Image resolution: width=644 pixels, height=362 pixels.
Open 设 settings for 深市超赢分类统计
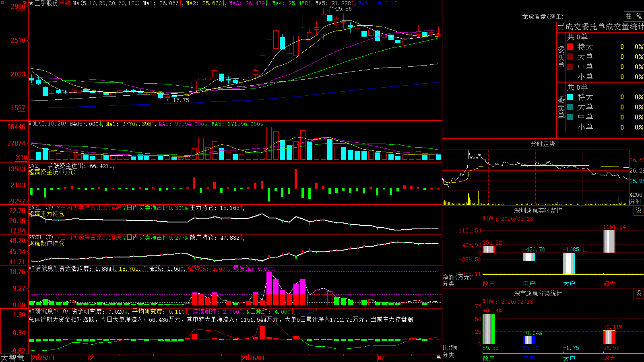639,294
